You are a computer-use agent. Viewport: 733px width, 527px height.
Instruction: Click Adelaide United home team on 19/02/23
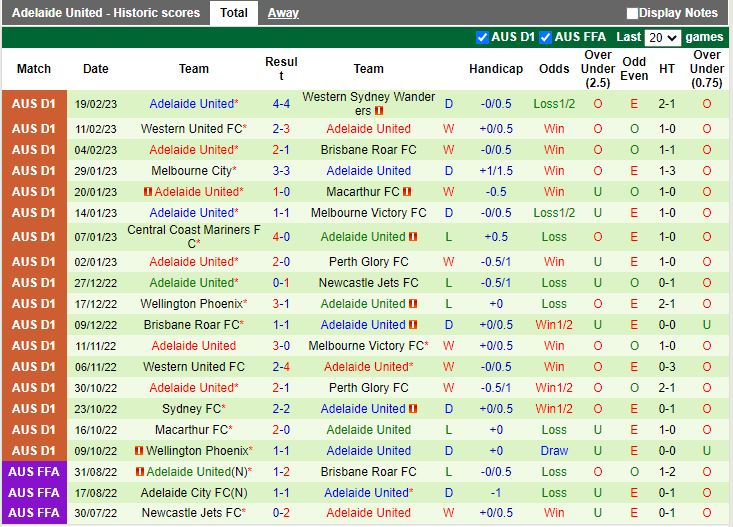tap(194, 104)
